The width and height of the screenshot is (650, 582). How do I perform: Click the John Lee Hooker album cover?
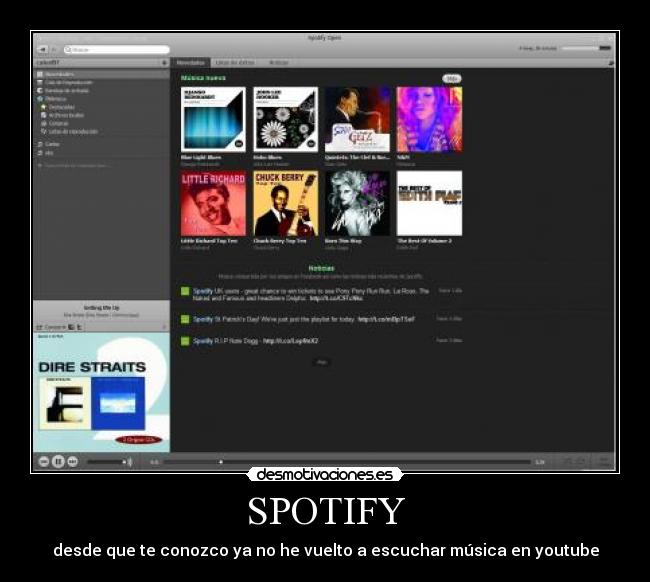(x=286, y=119)
